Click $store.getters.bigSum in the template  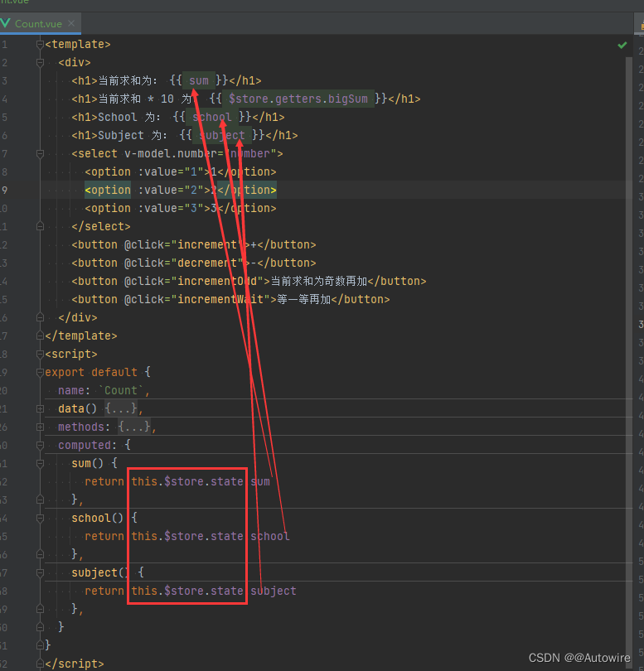click(x=298, y=99)
